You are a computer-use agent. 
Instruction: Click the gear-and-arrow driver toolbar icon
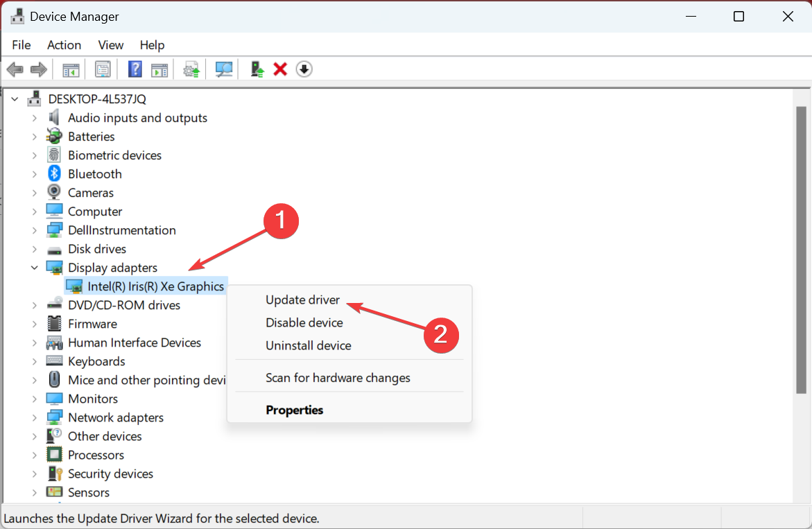(x=191, y=69)
